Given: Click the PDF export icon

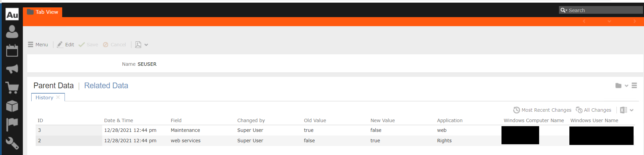Looking at the screenshot, I should tap(138, 45).
